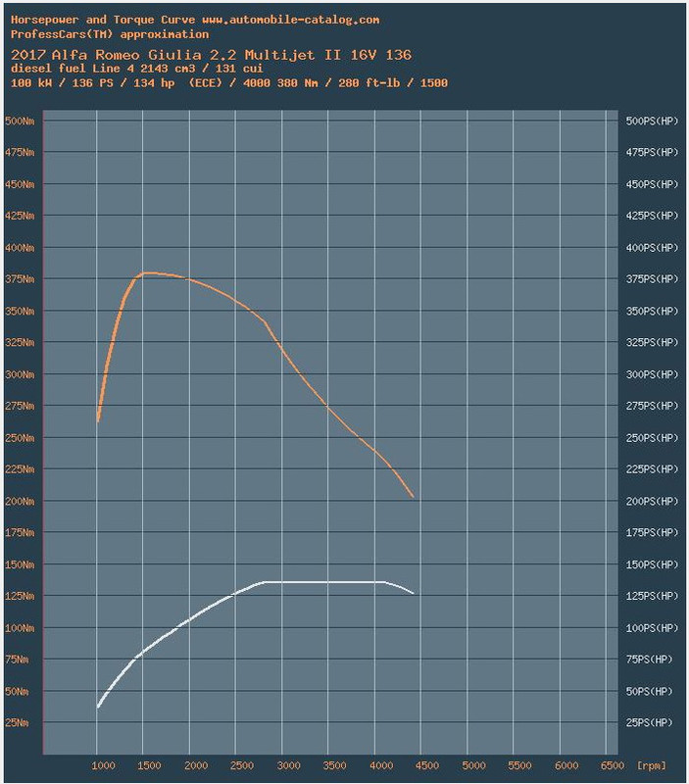Click the '275Nm' left axis label
The height and width of the screenshot is (784, 689).
pyautogui.click(x=20, y=407)
